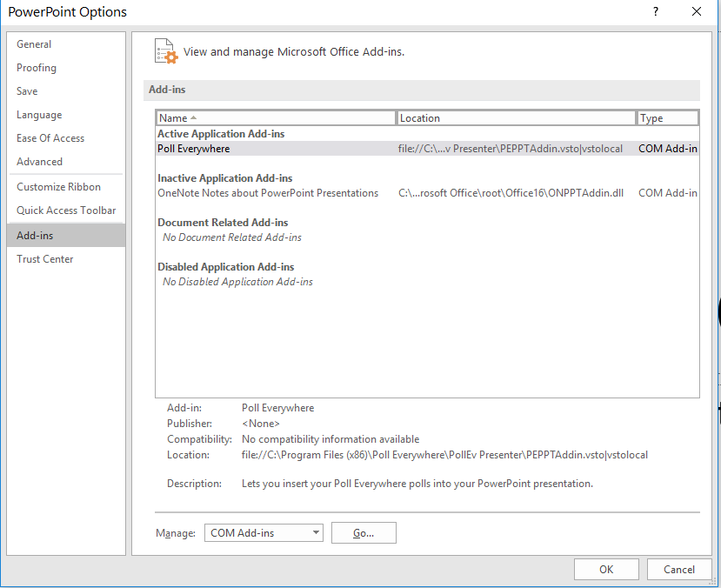
Task: Sort add-ins by Name column header
Action: point(275,118)
